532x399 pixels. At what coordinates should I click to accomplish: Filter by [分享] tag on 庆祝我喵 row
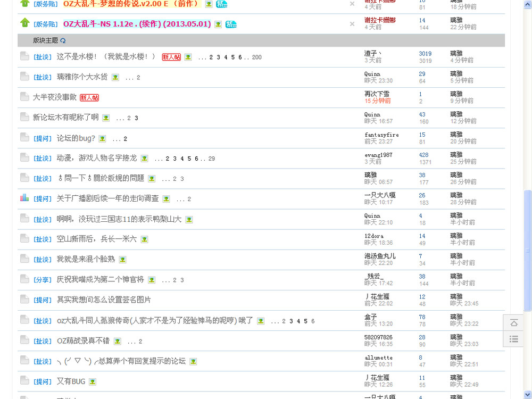[43, 280]
